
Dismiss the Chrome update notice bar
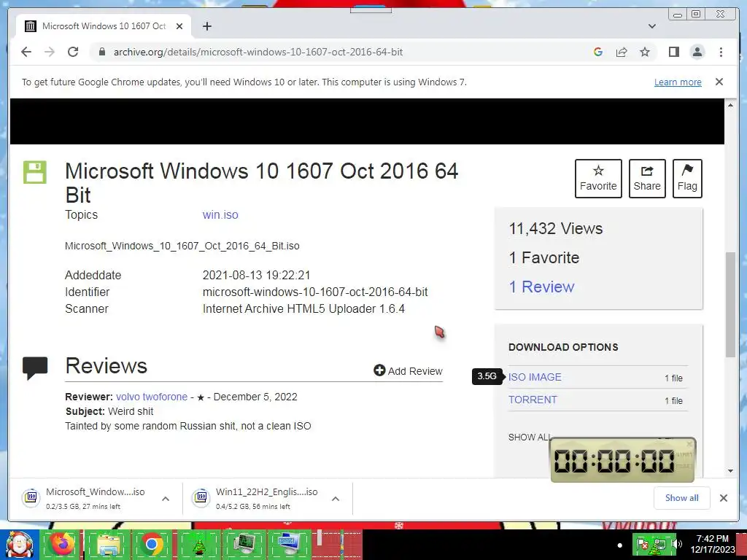tap(719, 82)
